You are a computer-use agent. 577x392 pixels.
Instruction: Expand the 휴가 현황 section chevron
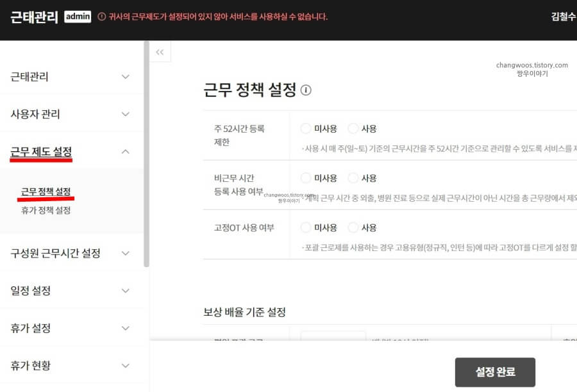pyautogui.click(x=126, y=366)
